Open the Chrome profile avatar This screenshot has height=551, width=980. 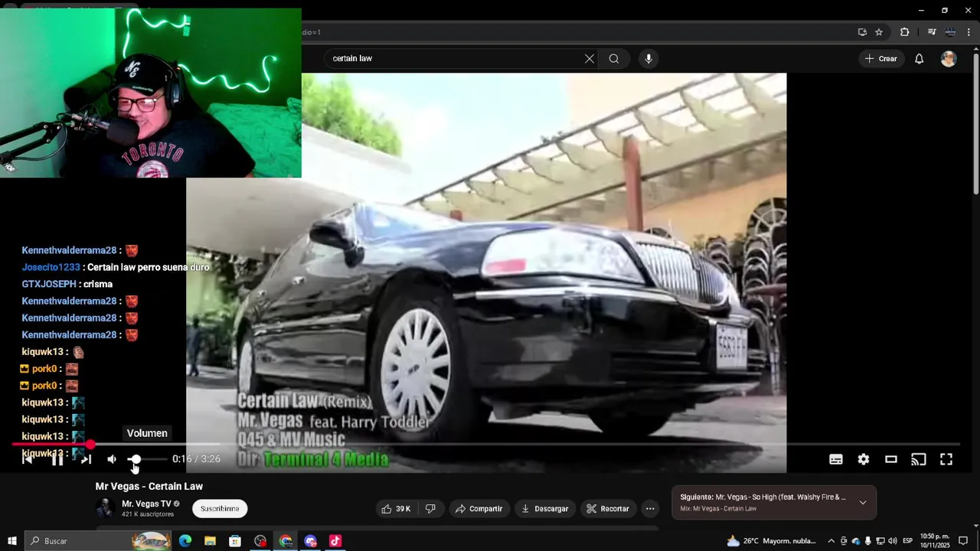950,32
